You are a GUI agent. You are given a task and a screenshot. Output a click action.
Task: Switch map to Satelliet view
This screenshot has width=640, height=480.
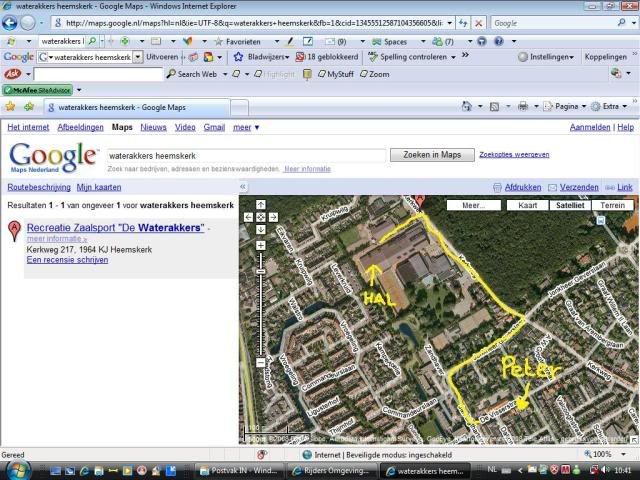[x=570, y=205]
